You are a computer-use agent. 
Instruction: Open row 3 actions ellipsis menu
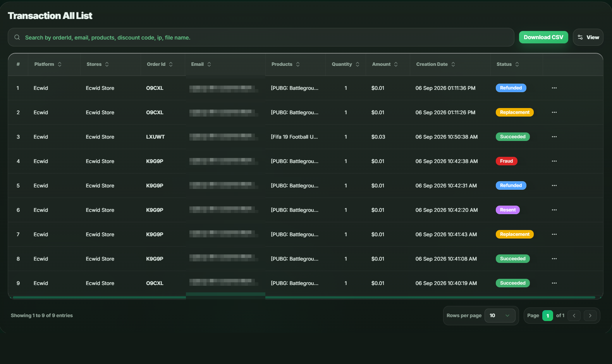coord(554,137)
